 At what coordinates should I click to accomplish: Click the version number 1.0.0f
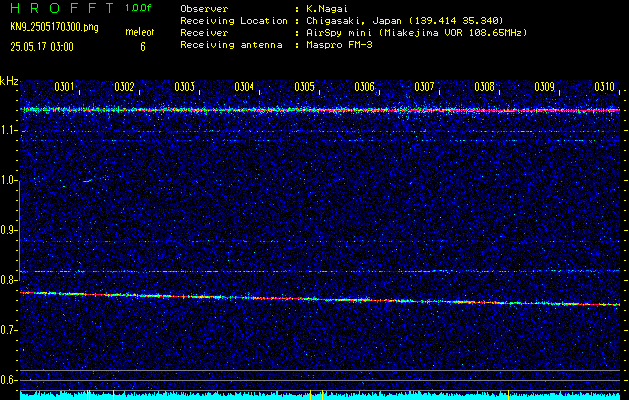click(138, 8)
